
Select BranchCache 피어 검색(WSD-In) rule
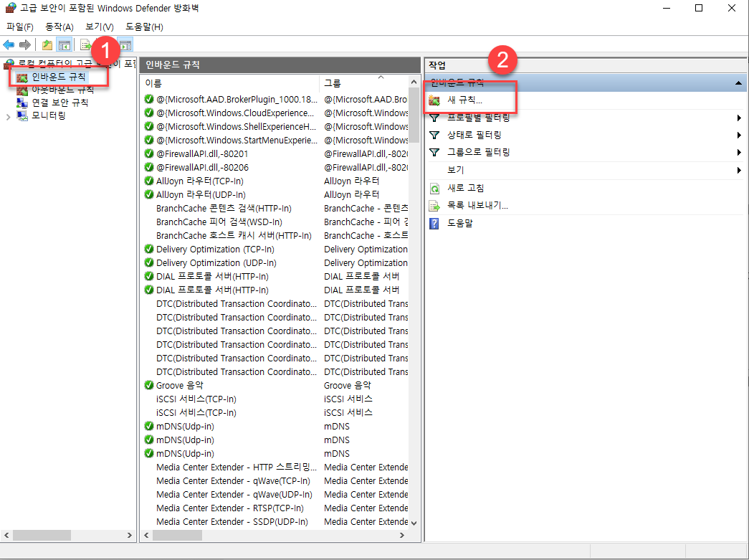[219, 222]
